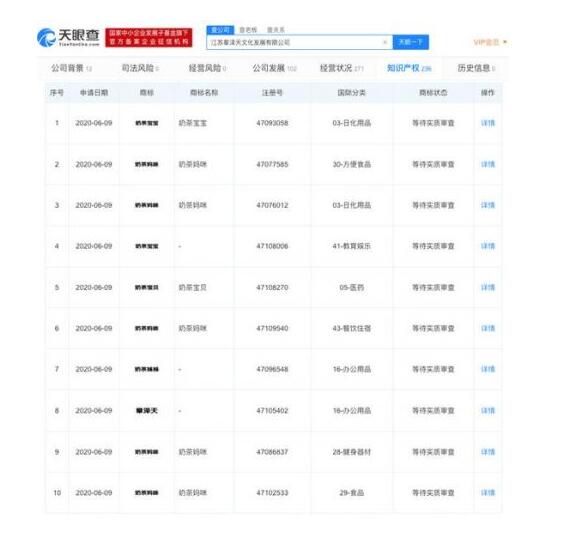Clear the search box with the x icon

385,42
